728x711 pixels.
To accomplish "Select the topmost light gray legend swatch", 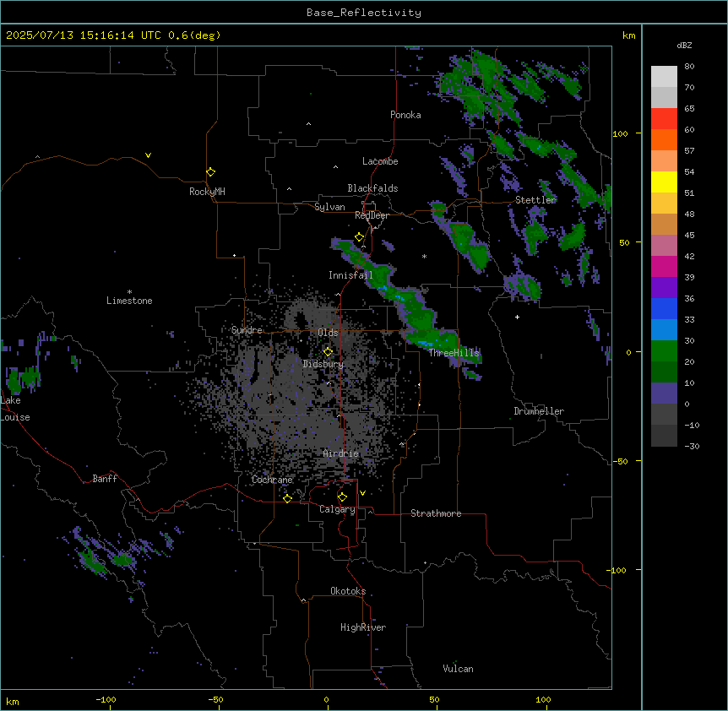I will click(x=664, y=76).
